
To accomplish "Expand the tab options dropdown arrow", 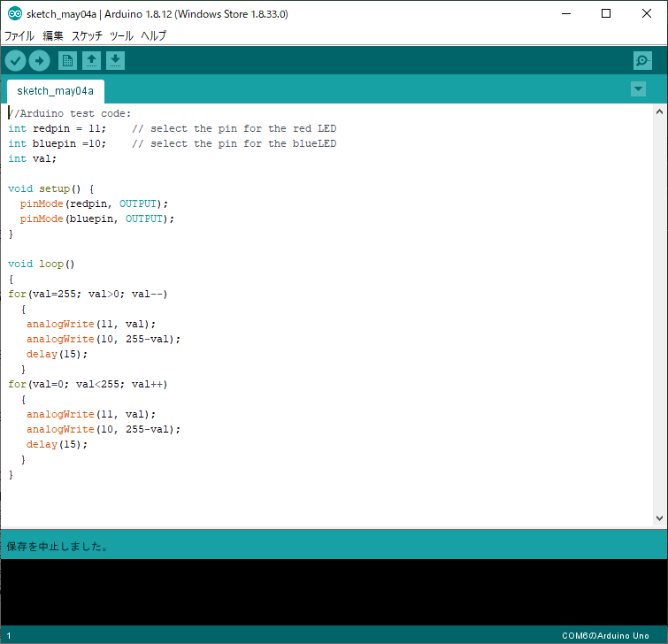I will point(638,89).
